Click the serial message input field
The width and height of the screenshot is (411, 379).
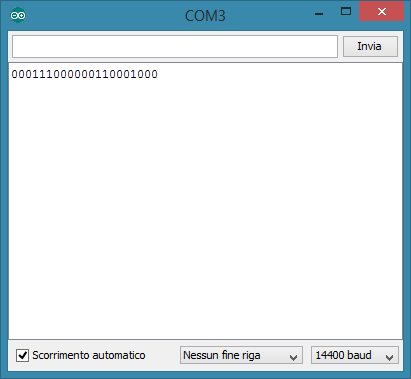175,46
